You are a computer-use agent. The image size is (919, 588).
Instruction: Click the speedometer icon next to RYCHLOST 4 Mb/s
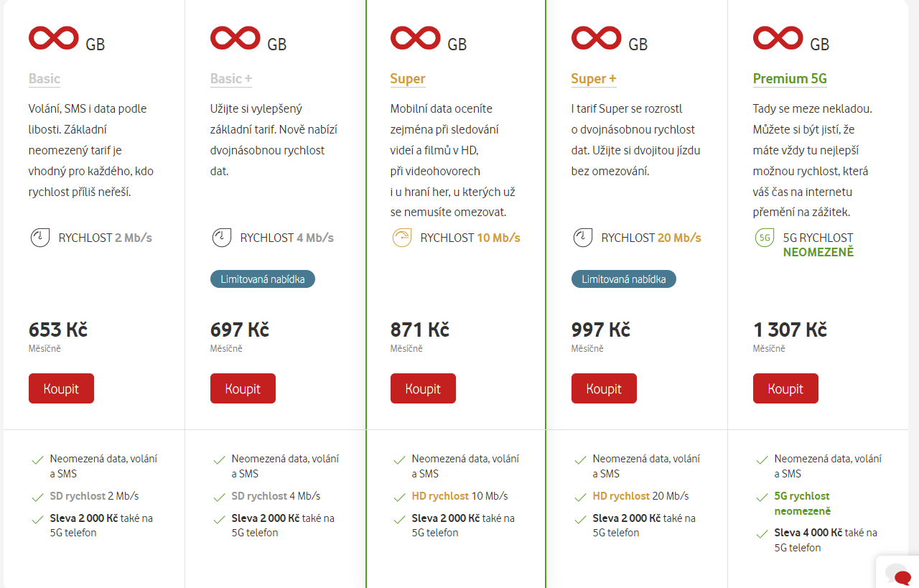pyautogui.click(x=222, y=238)
